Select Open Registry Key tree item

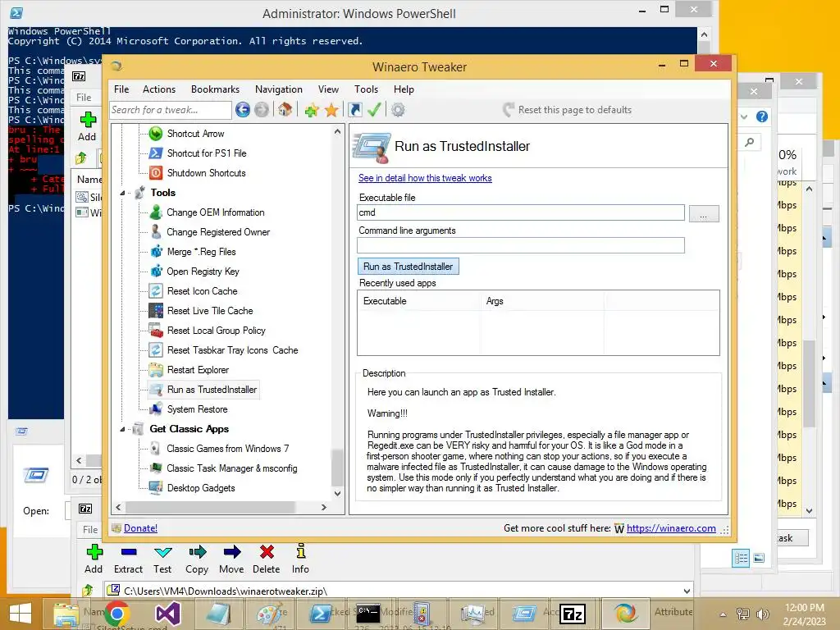(x=203, y=272)
